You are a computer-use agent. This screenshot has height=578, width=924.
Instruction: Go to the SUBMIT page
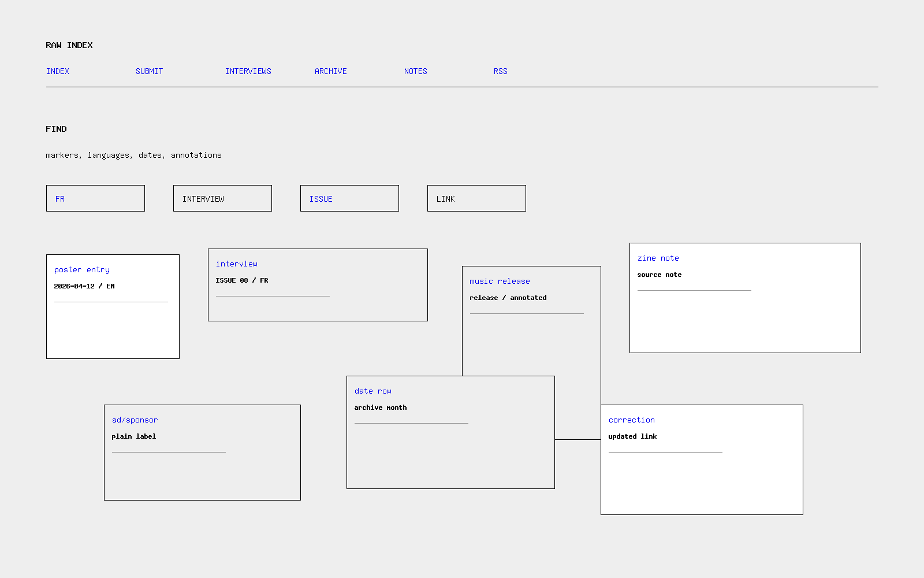point(149,71)
